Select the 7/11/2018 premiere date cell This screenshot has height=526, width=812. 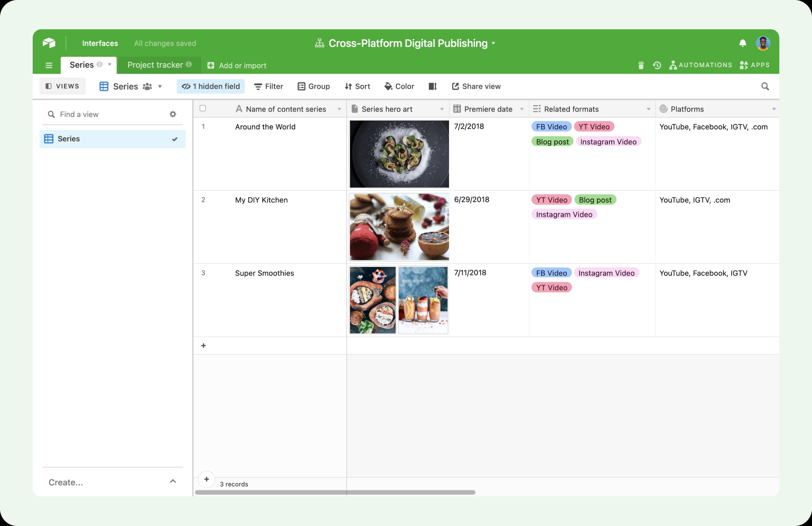(x=489, y=300)
